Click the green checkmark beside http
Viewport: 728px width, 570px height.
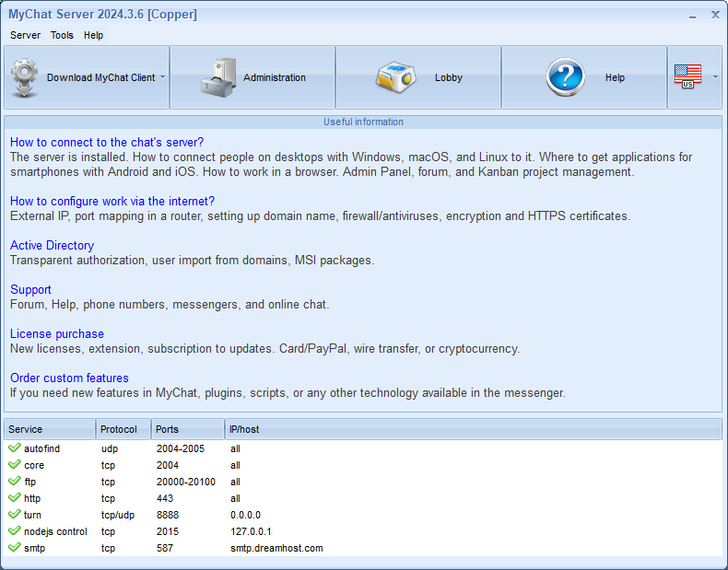pos(15,497)
